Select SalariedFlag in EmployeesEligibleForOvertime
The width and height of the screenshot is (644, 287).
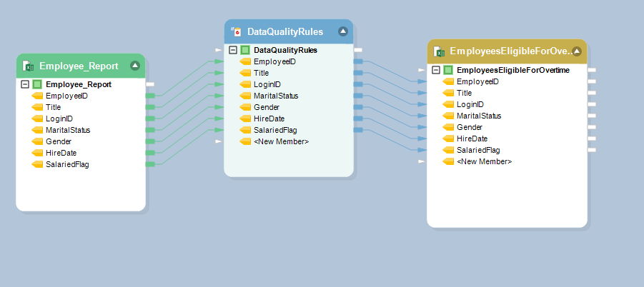point(477,150)
